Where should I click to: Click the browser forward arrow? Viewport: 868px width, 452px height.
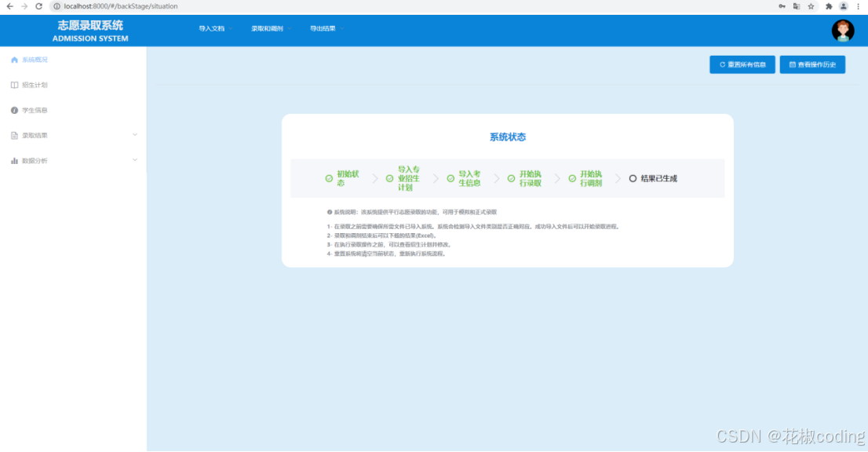coord(24,6)
